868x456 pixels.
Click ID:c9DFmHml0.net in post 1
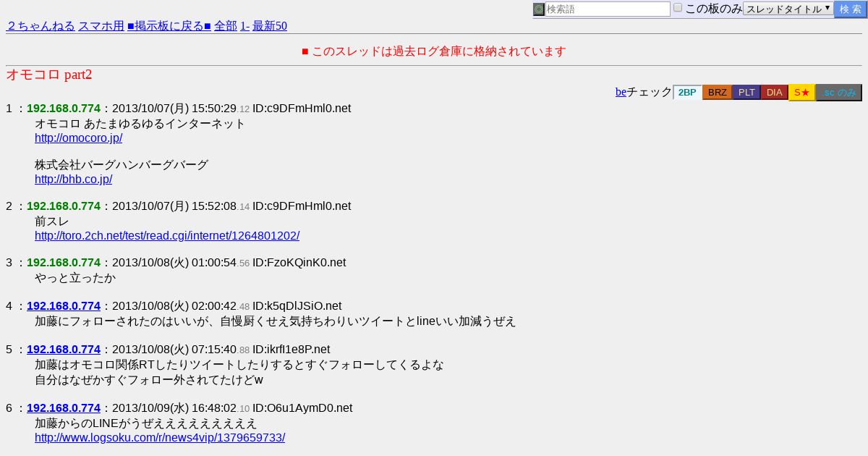pyautogui.click(x=302, y=108)
